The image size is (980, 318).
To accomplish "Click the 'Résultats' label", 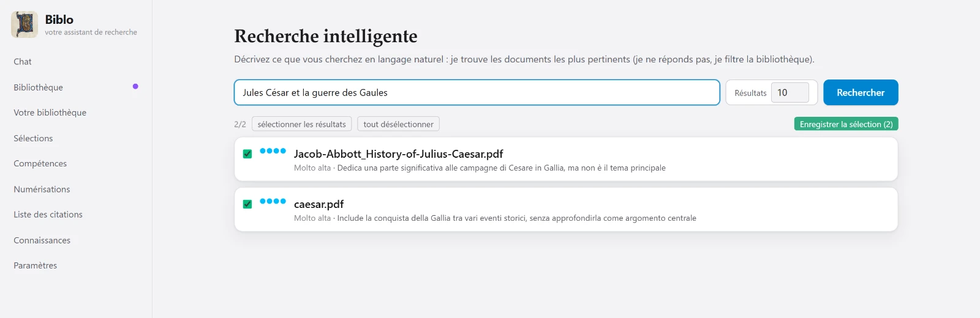I will click(x=750, y=93).
